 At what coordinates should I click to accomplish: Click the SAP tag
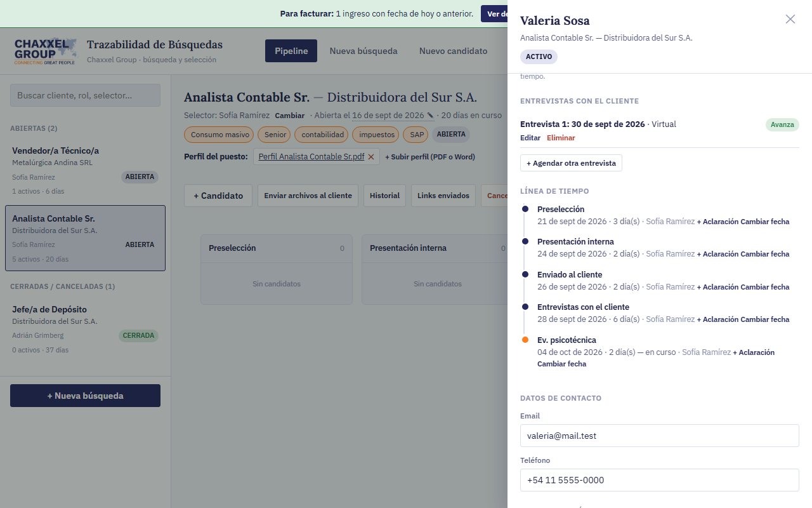(417, 135)
